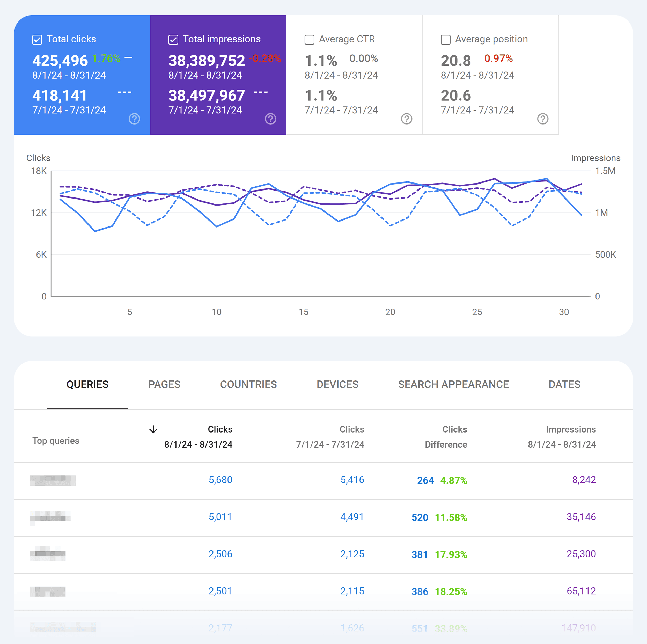647x644 pixels.
Task: Open help tooltip on Average position card
Action: (543, 119)
